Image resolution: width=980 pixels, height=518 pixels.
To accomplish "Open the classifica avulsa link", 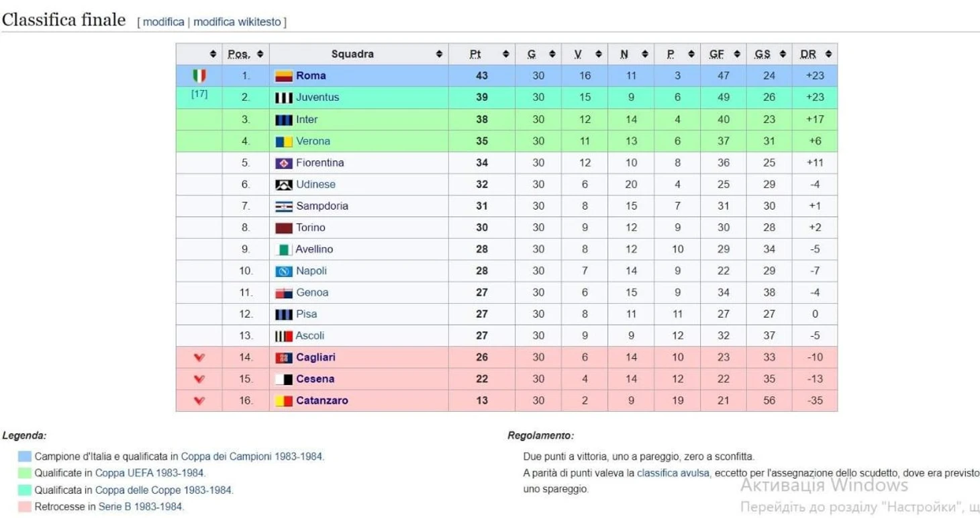I will click(x=673, y=473).
